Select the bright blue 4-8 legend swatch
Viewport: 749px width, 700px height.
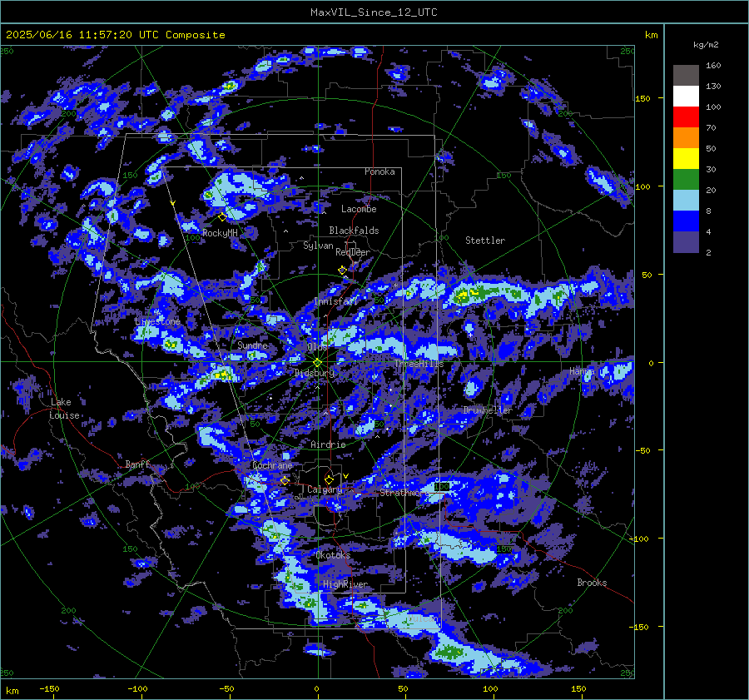[686, 221]
